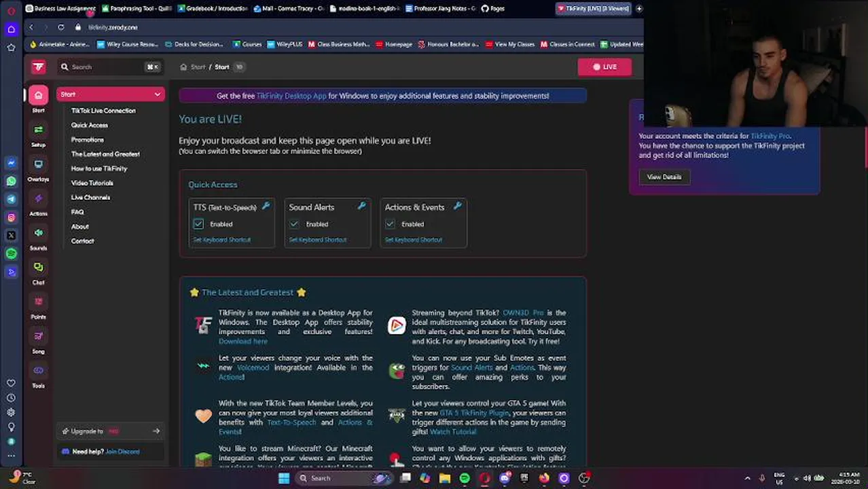Click the TikFinity logo
The width and height of the screenshot is (868, 489).
coord(38,67)
